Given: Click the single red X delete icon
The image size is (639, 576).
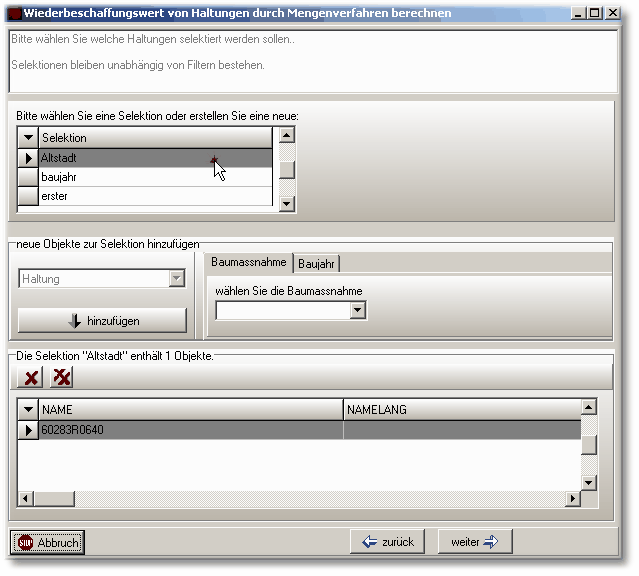Looking at the screenshot, I should (32, 377).
